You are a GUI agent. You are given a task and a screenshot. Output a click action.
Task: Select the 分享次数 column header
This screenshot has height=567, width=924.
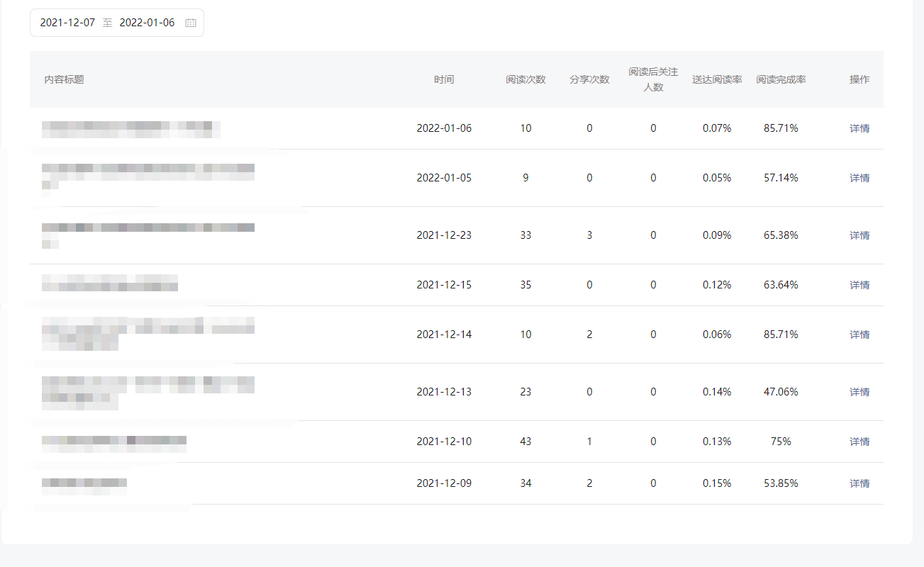pos(589,79)
